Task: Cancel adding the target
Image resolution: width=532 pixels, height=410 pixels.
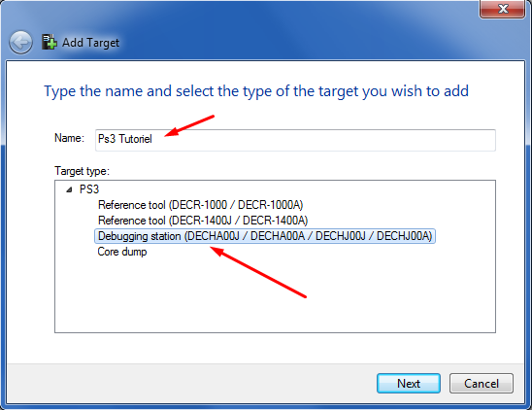Action: (482, 384)
